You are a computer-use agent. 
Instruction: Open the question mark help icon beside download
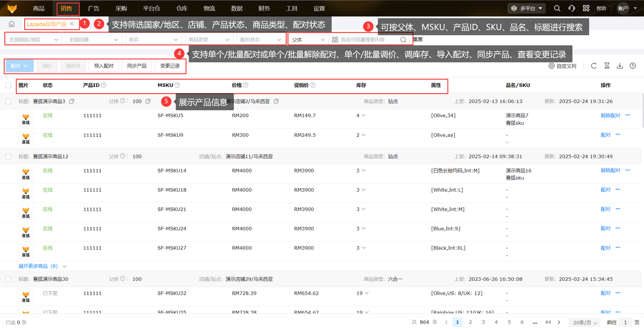coord(633,66)
